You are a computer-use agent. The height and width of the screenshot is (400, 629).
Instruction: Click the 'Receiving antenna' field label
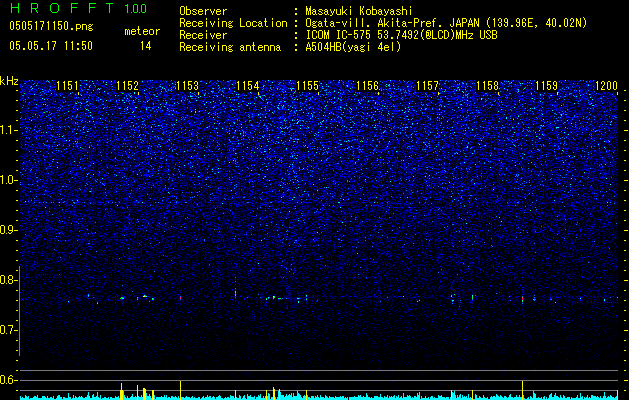230,47
